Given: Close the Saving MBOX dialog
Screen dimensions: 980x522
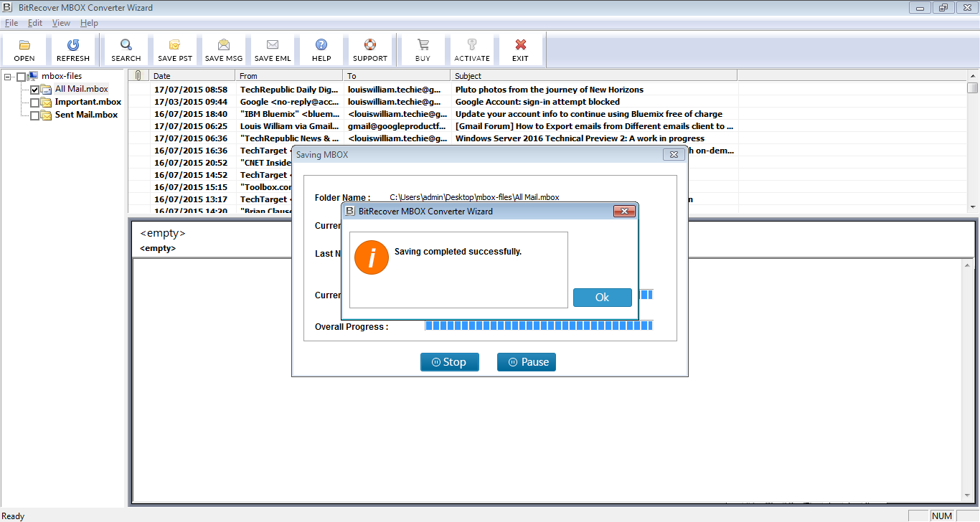Looking at the screenshot, I should (x=673, y=154).
